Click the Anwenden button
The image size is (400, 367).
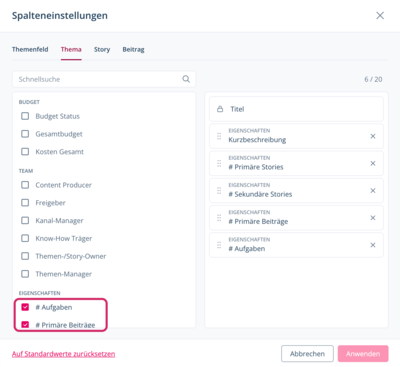363,354
